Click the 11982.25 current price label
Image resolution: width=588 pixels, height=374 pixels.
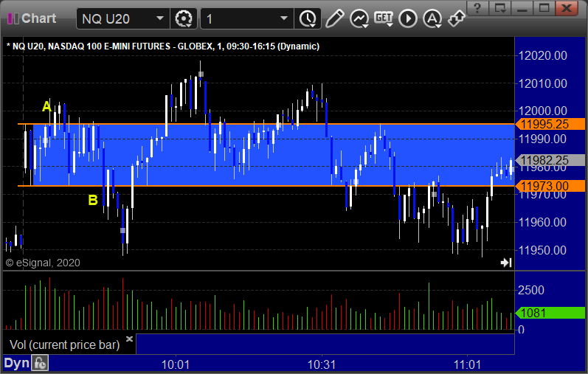click(x=550, y=160)
